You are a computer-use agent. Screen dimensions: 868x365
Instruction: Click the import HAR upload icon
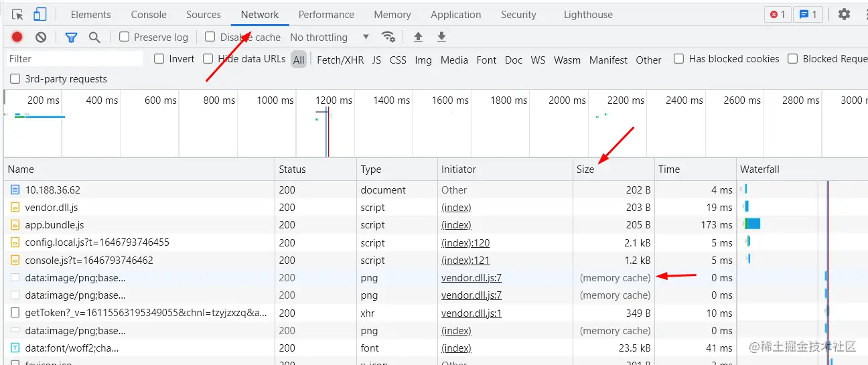pyautogui.click(x=418, y=38)
